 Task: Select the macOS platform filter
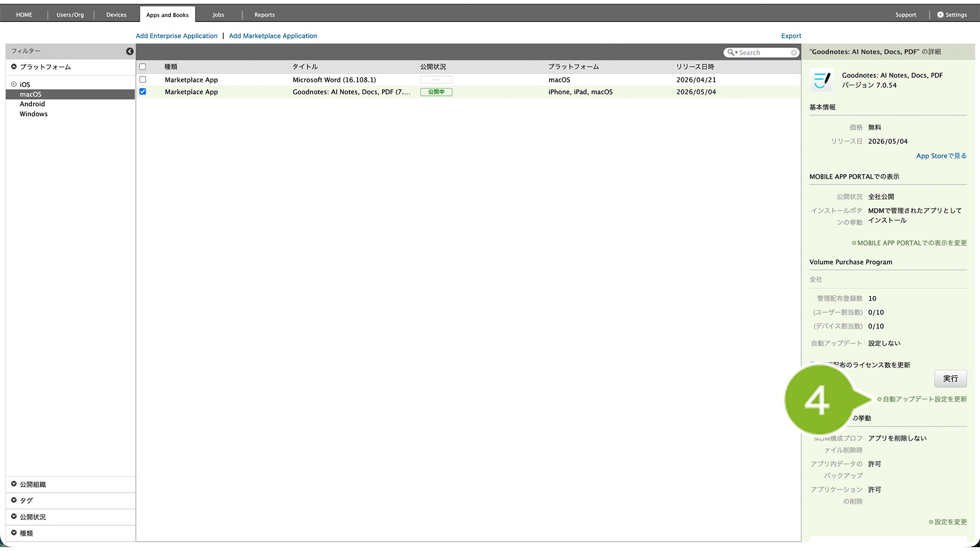(x=70, y=94)
